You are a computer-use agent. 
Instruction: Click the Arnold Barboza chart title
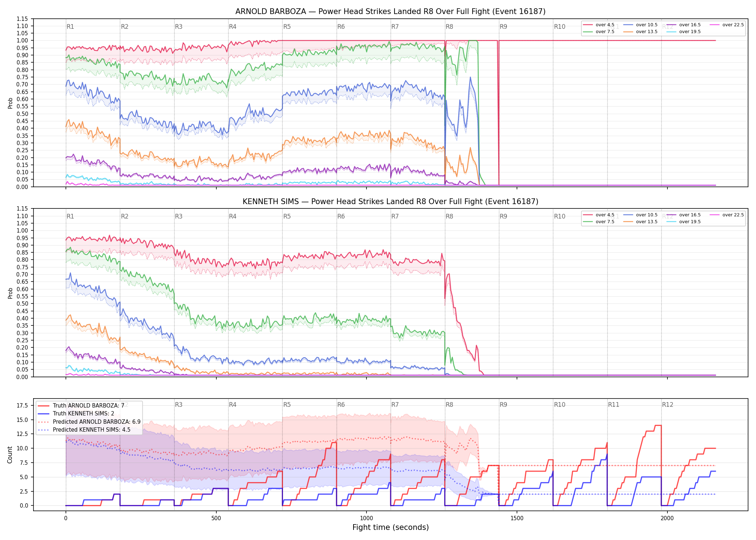[x=390, y=12]
